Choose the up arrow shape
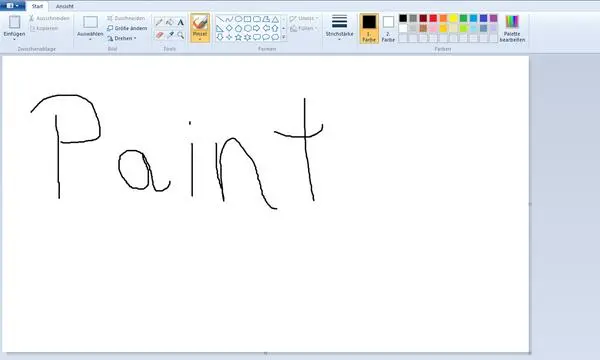600x360 pixels. pyautogui.click(x=275, y=29)
